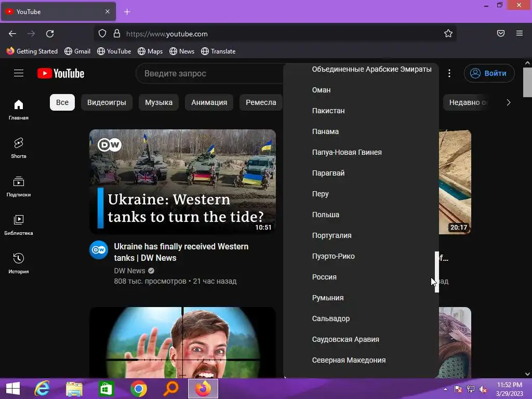This screenshot has width=532, height=399.
Task: Click the browser forward arrow
Action: point(31,34)
